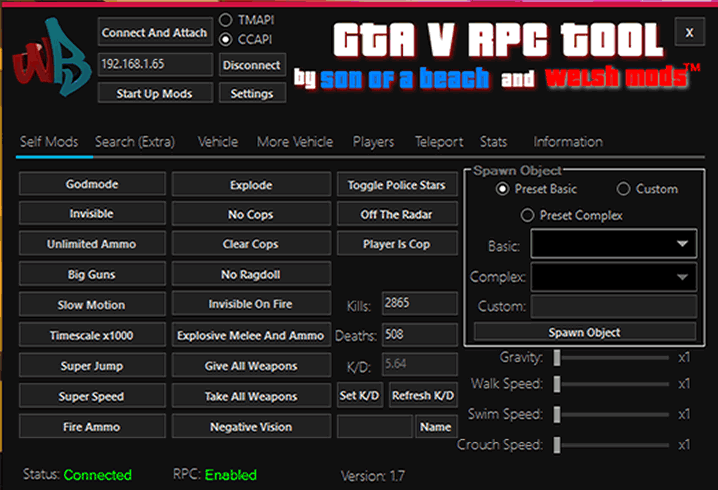Select the CCAPI radio option
718x490 pixels.
pos(225,40)
